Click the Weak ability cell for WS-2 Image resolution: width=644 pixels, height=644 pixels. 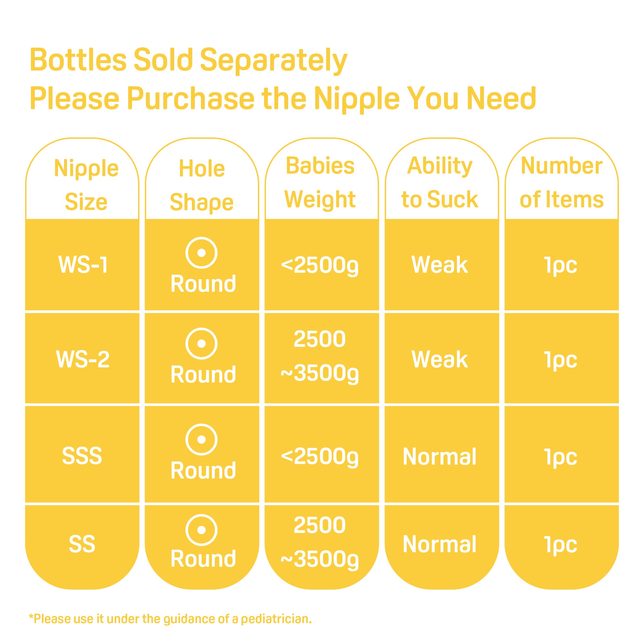click(440, 359)
